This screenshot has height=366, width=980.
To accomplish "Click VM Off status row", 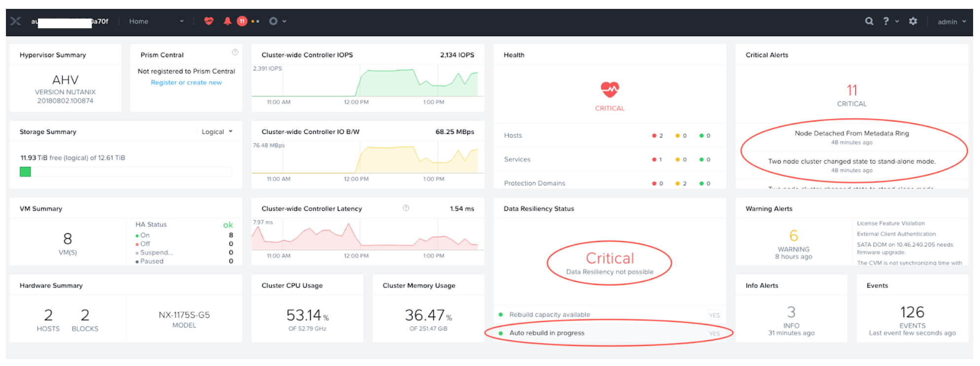I will [x=184, y=244].
